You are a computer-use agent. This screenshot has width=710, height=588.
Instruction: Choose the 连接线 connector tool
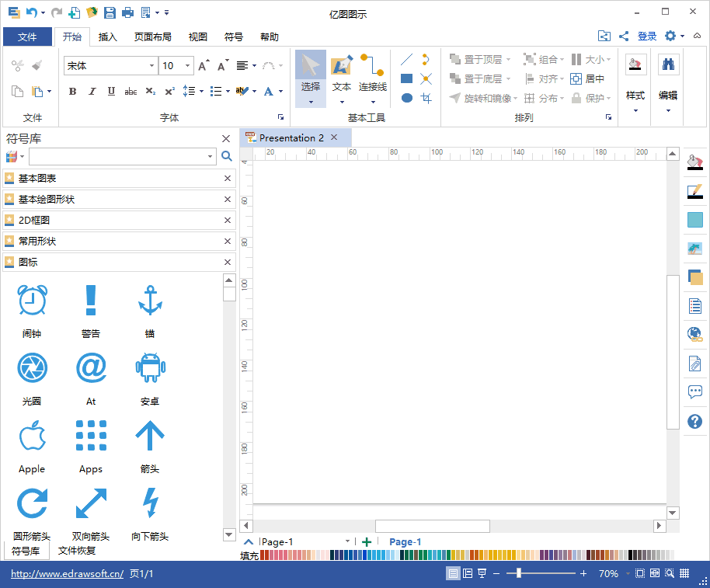click(373, 78)
